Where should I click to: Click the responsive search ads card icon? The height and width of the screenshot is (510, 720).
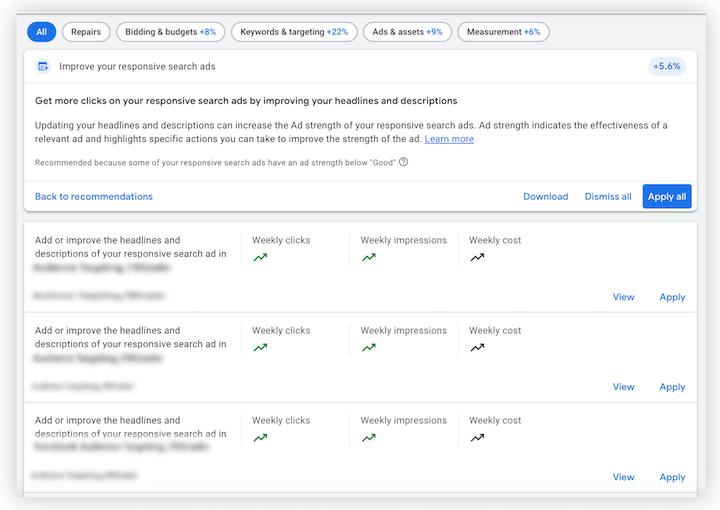(43, 67)
